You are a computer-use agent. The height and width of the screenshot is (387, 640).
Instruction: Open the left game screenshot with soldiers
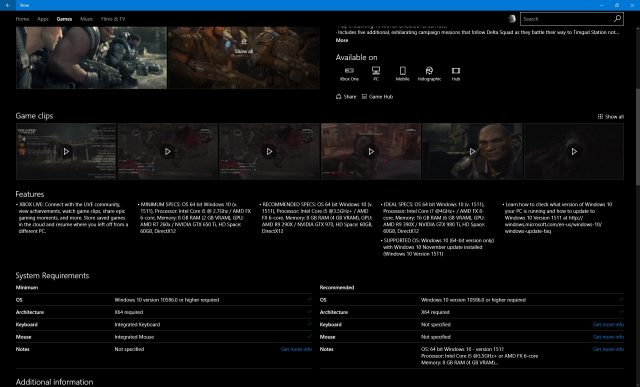click(91, 58)
